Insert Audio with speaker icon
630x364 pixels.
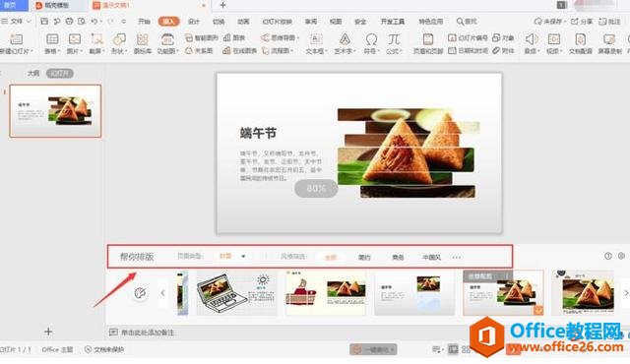531,39
